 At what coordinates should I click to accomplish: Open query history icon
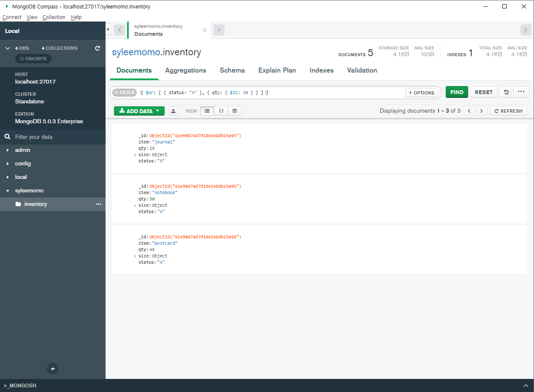(x=505, y=92)
